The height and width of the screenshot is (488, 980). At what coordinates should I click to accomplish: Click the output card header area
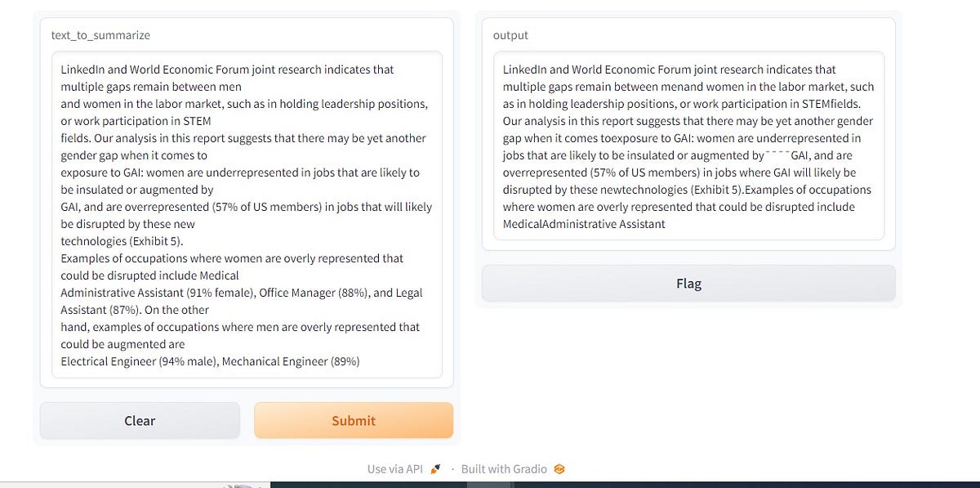coord(688,35)
